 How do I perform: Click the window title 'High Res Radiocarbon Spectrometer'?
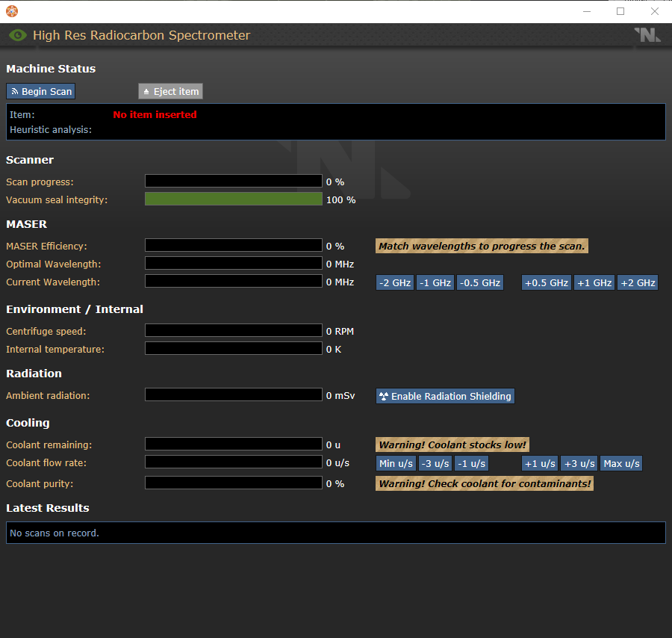coord(141,35)
